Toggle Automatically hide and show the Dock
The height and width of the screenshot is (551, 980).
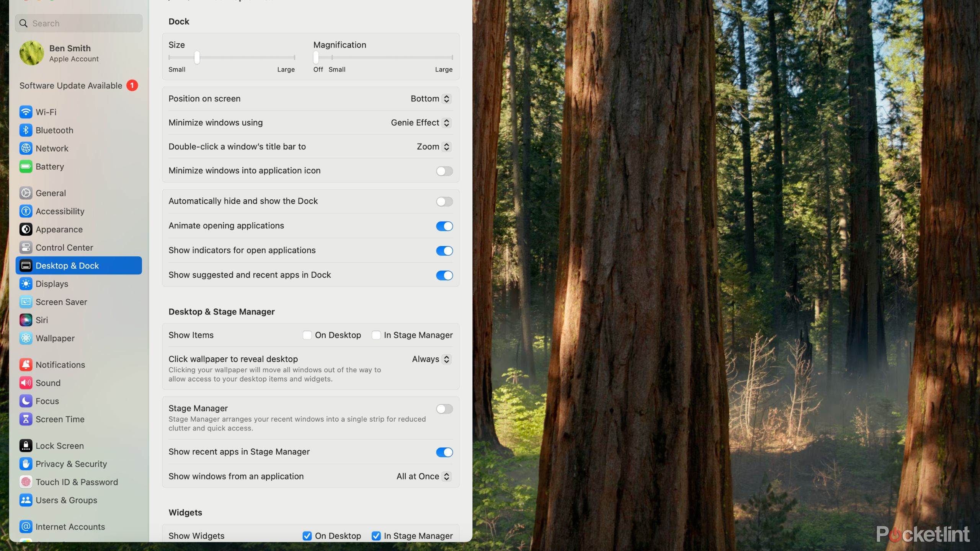444,201
